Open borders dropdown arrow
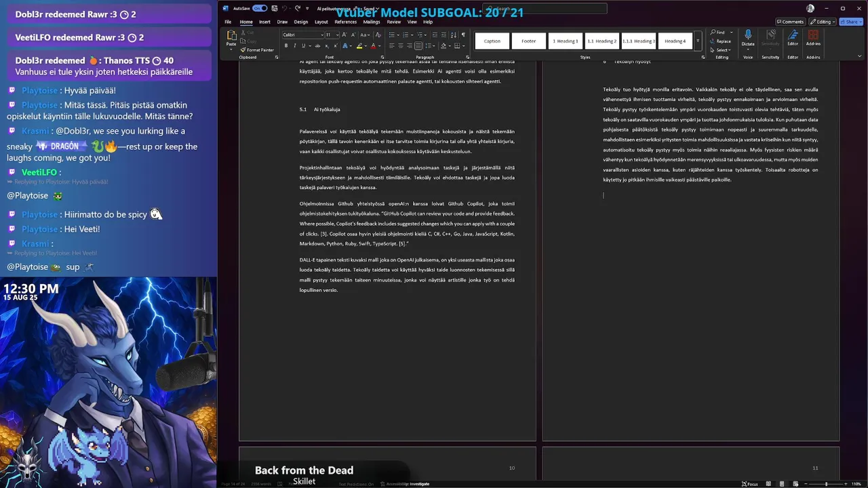Screen dimensions: 868x488 pos(464,45)
